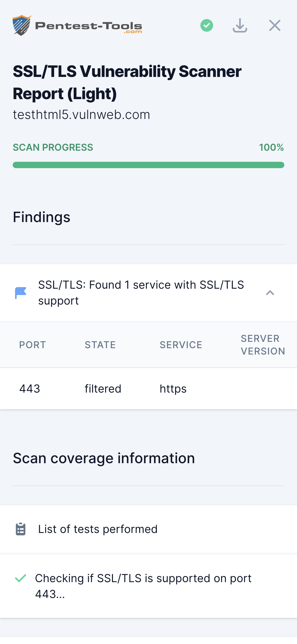Viewport: 297px width, 644px height.
Task: Select the download arrow in the header
Action: pos(240,25)
